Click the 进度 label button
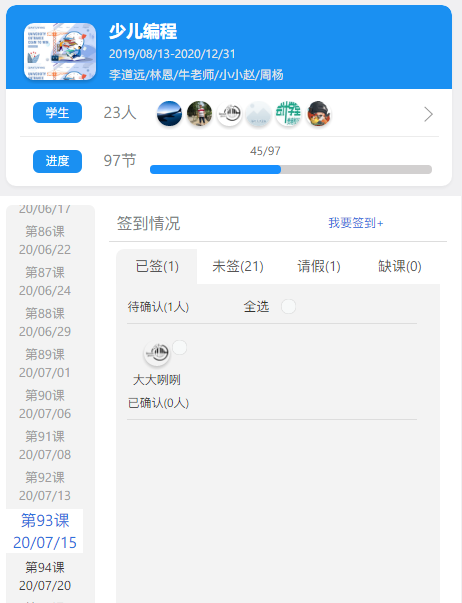The width and height of the screenshot is (462, 603). [57, 161]
